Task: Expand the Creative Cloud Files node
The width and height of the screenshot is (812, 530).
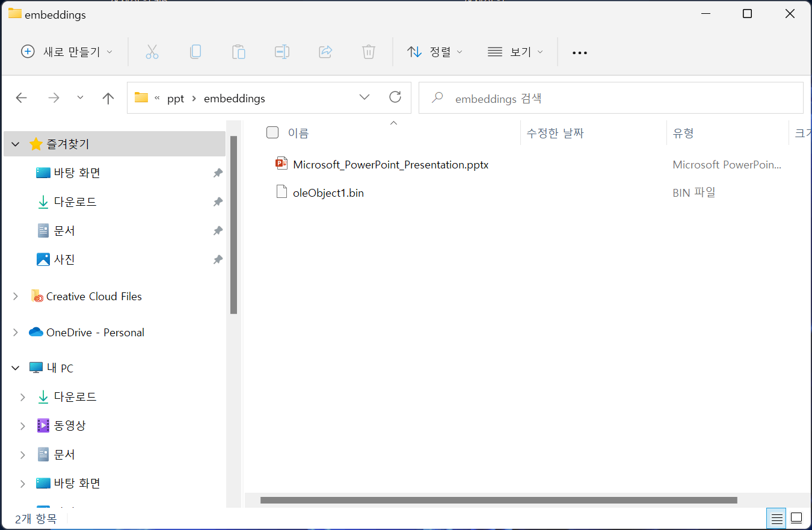Action: coord(16,296)
